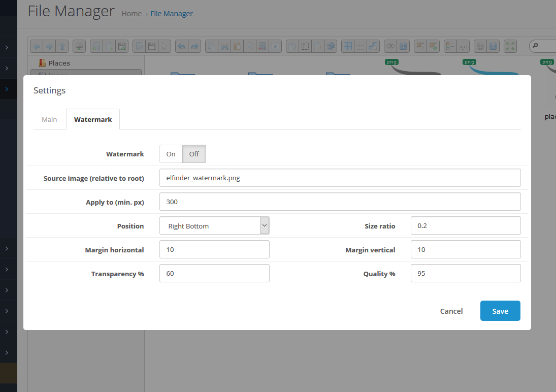Click the Back arrow in the elFinder toolbar
Screen dimensions: 556x392
pos(37,46)
